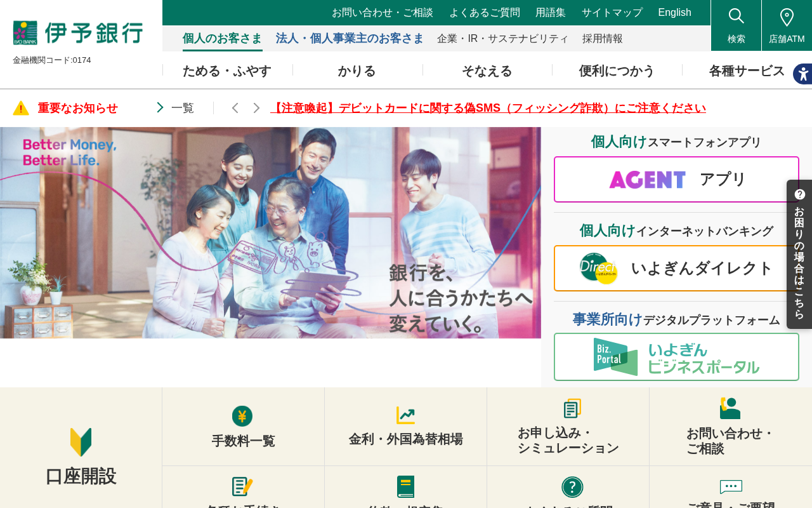
Task: Click the accessibility icon at right edge
Action: point(802,74)
